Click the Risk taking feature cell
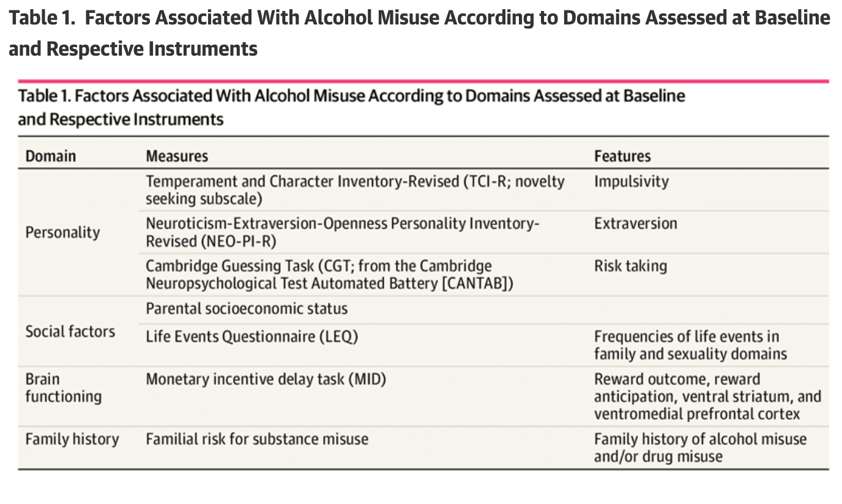This screenshot has height=504, width=842. coord(630,266)
